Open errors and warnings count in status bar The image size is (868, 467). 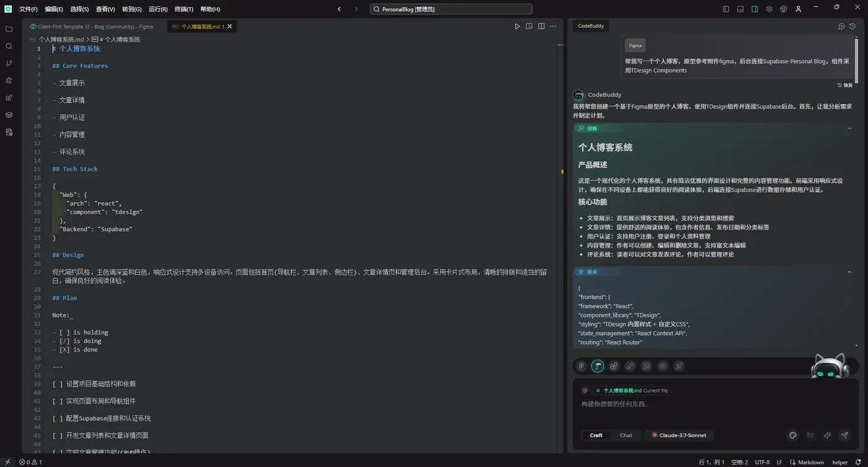point(30,462)
